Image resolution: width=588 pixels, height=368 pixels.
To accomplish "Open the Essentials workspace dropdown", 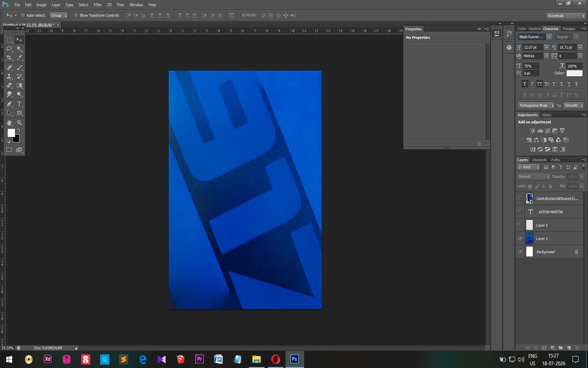I will pyautogui.click(x=566, y=16).
